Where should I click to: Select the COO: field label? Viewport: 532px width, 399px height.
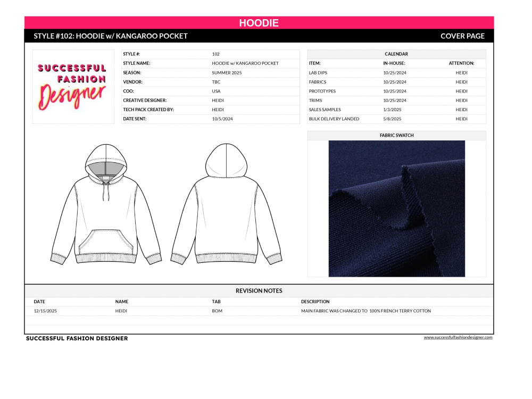click(x=128, y=91)
